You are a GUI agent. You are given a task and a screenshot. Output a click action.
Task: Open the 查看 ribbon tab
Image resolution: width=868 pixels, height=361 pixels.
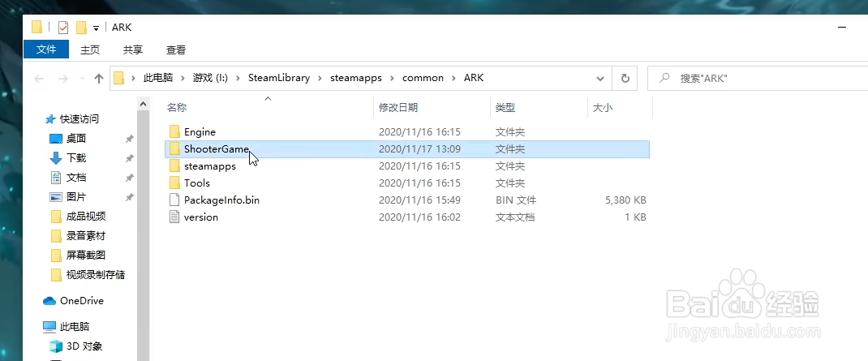click(x=176, y=49)
